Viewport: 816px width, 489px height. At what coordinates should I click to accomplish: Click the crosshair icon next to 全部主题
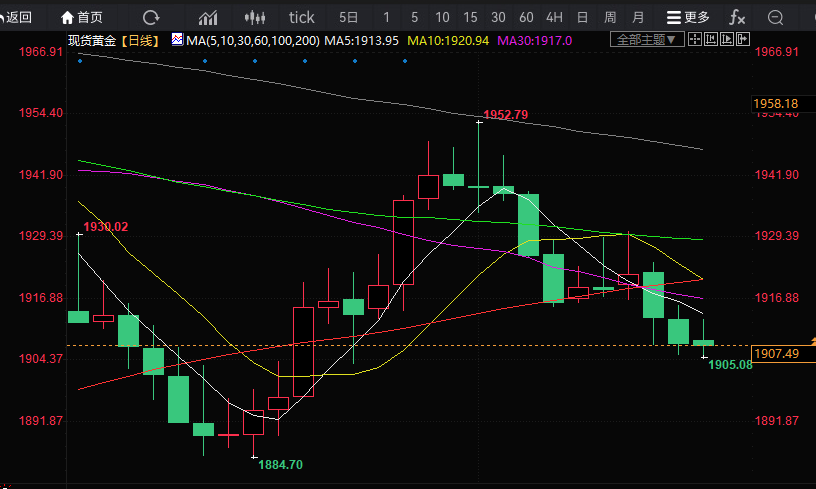click(695, 39)
